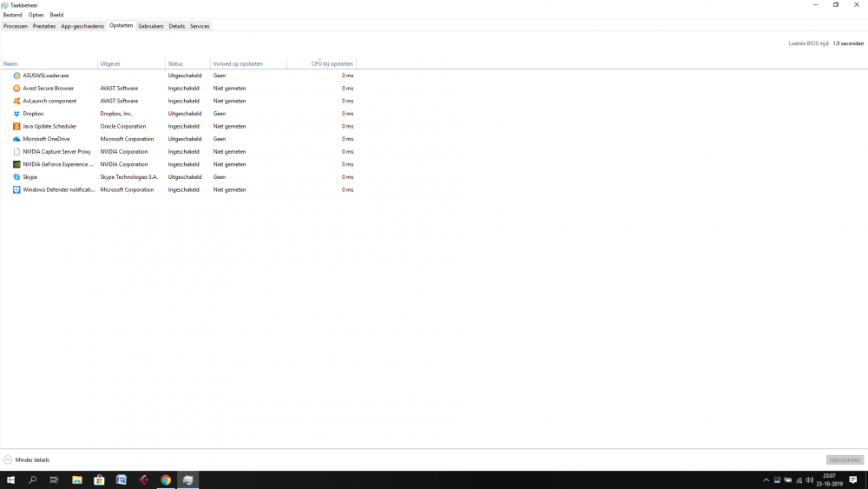This screenshot has width=868, height=489.
Task: Open File Explorer from taskbar
Action: point(77,479)
